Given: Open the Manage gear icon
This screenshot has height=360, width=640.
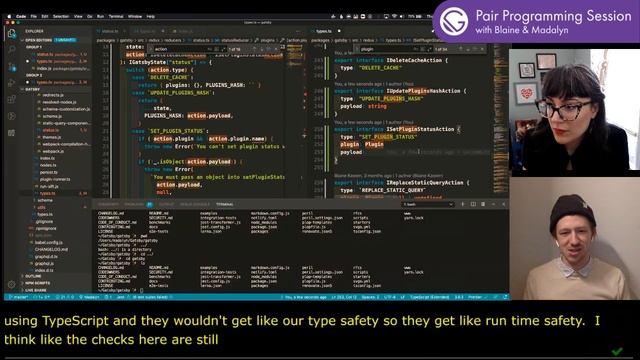Looking at the screenshot, I should 11,284.
